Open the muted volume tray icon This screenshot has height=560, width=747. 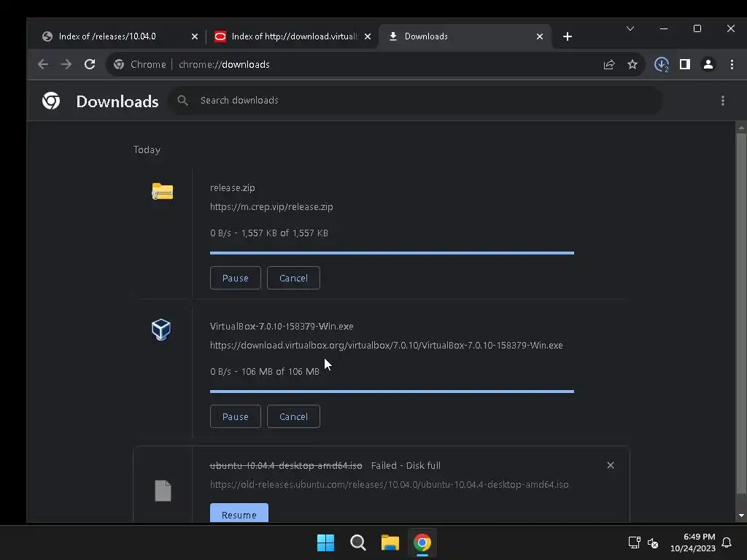click(653, 542)
